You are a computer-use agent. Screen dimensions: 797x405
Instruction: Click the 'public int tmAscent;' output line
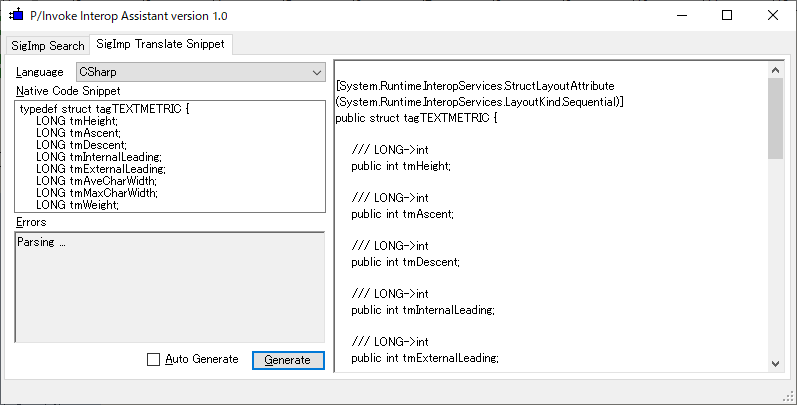click(x=403, y=214)
